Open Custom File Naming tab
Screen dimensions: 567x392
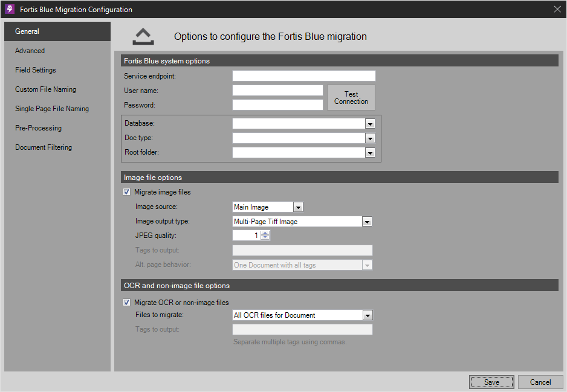(x=57, y=89)
